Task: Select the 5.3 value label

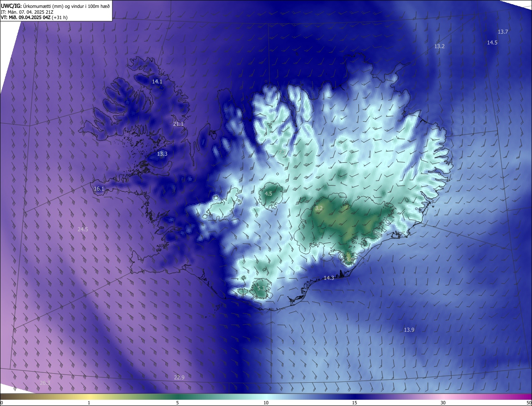Action: (x=261, y=288)
